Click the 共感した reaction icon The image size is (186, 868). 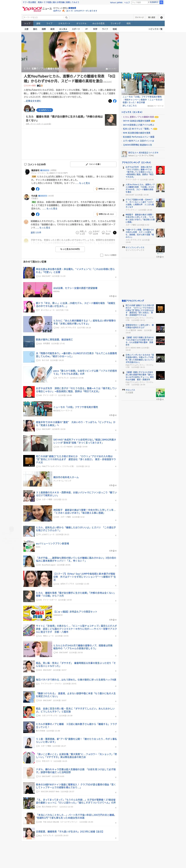pos(77,232)
